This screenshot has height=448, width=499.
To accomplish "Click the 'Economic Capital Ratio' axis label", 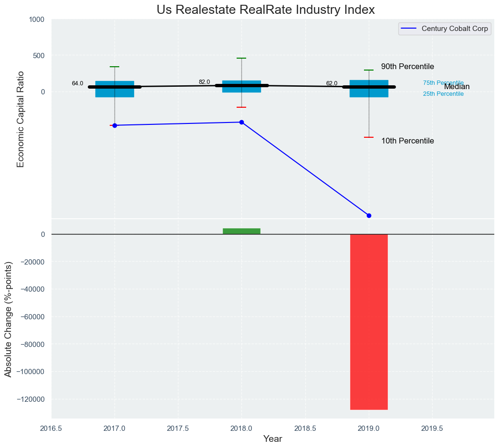I will (21, 119).
